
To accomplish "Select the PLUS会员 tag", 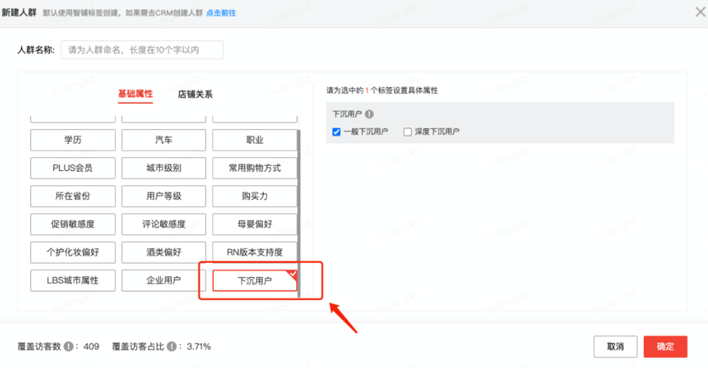I will [x=73, y=168].
